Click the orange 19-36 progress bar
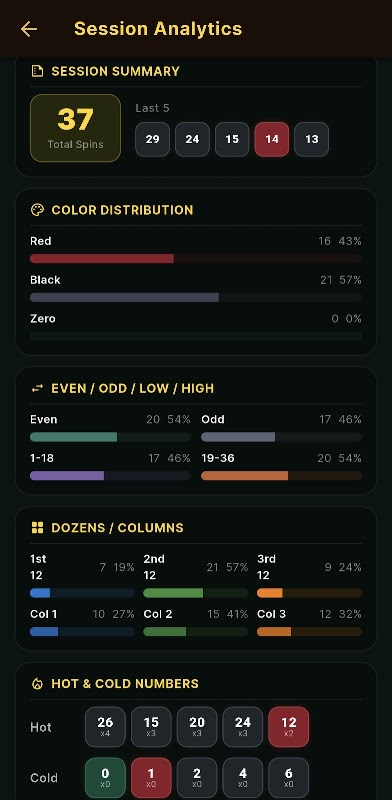392x800 pixels. pyautogui.click(x=281, y=476)
